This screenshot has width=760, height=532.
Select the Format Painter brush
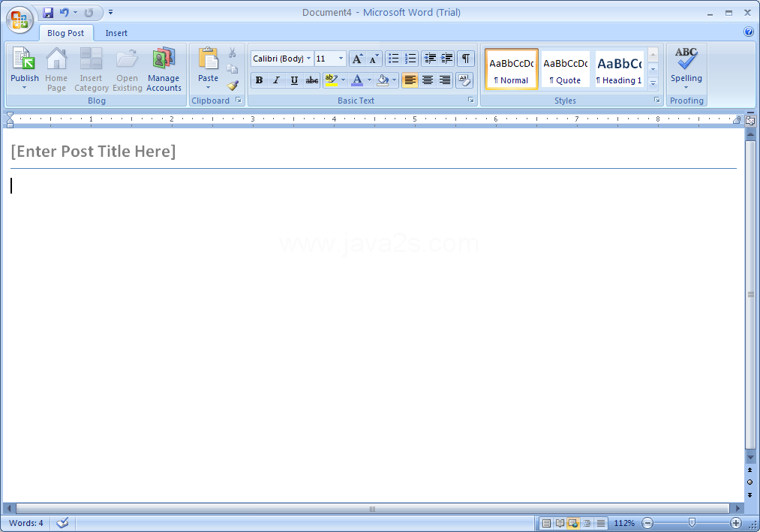[233, 86]
